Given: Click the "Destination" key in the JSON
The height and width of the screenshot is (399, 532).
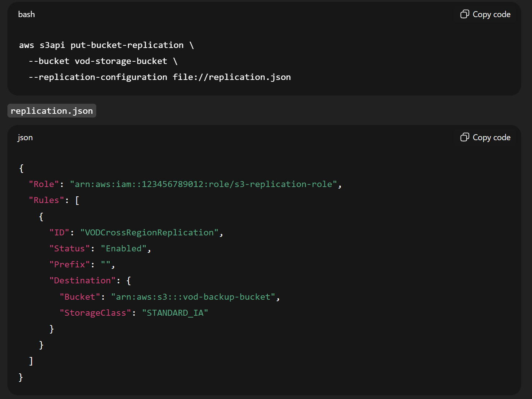Looking at the screenshot, I should (83, 280).
